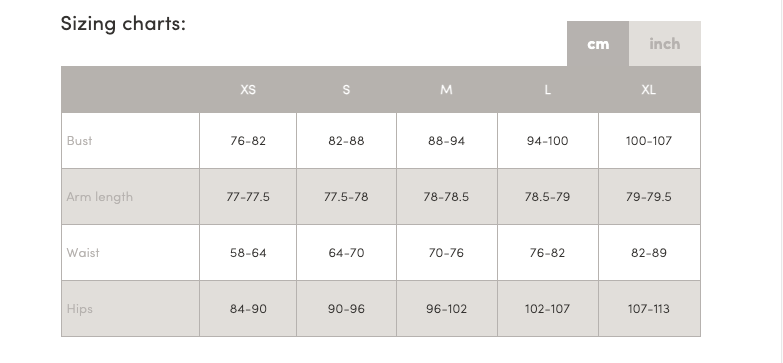Click the XL hips value 107-113
Screen dimensions: 783x363
click(x=649, y=309)
